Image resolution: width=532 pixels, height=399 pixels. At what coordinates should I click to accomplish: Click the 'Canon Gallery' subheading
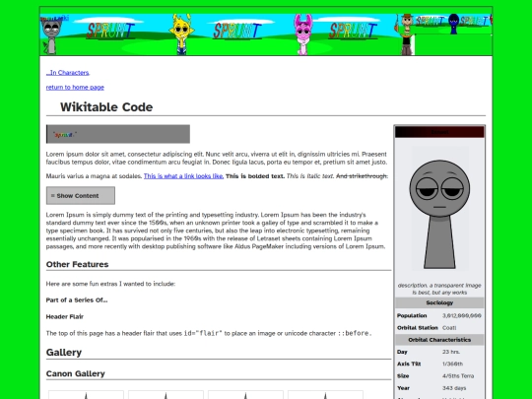click(x=75, y=373)
